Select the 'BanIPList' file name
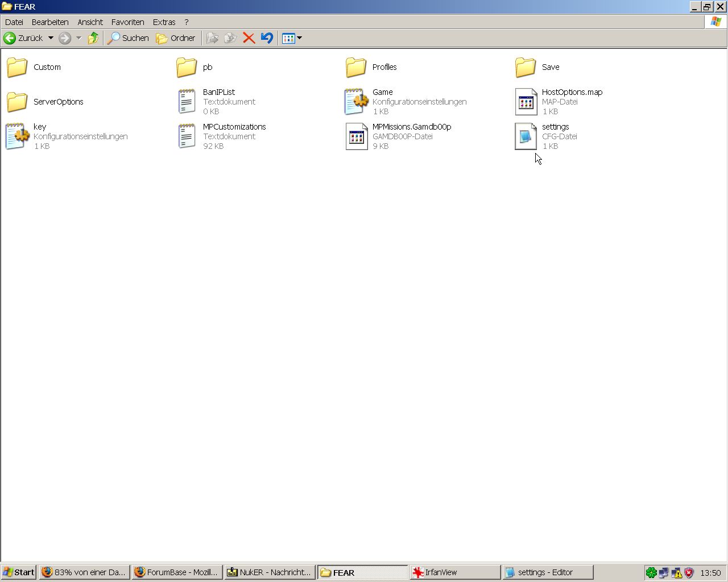This screenshot has width=728, height=582. [219, 92]
